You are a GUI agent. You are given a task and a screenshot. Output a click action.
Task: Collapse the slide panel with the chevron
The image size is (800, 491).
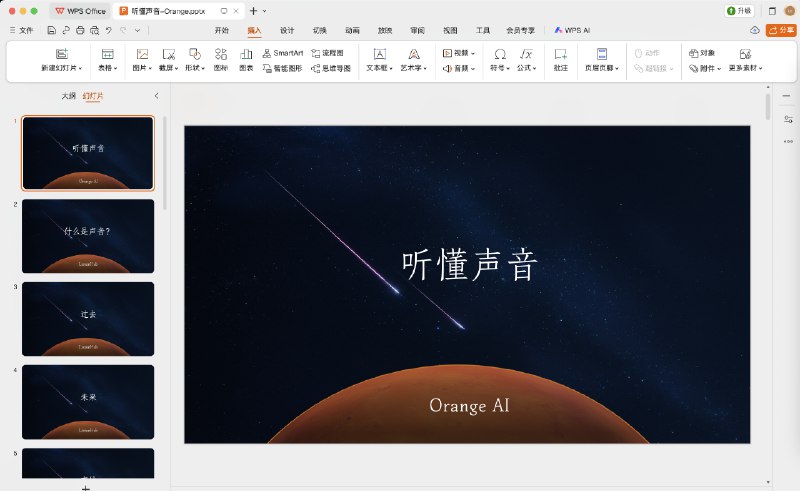coord(156,96)
